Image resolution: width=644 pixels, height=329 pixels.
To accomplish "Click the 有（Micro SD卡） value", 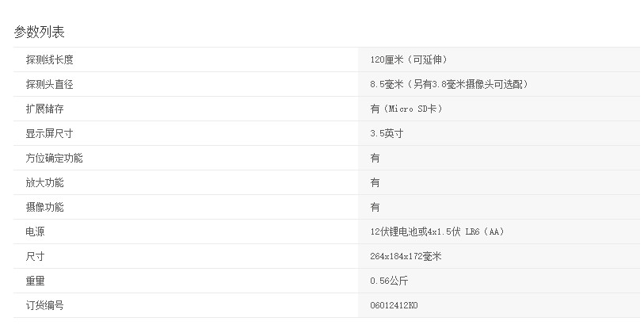I will [x=406, y=109].
